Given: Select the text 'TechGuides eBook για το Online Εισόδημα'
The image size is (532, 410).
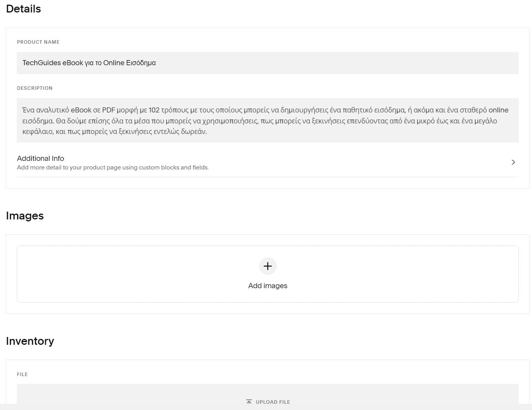Looking at the screenshot, I should click(89, 62).
